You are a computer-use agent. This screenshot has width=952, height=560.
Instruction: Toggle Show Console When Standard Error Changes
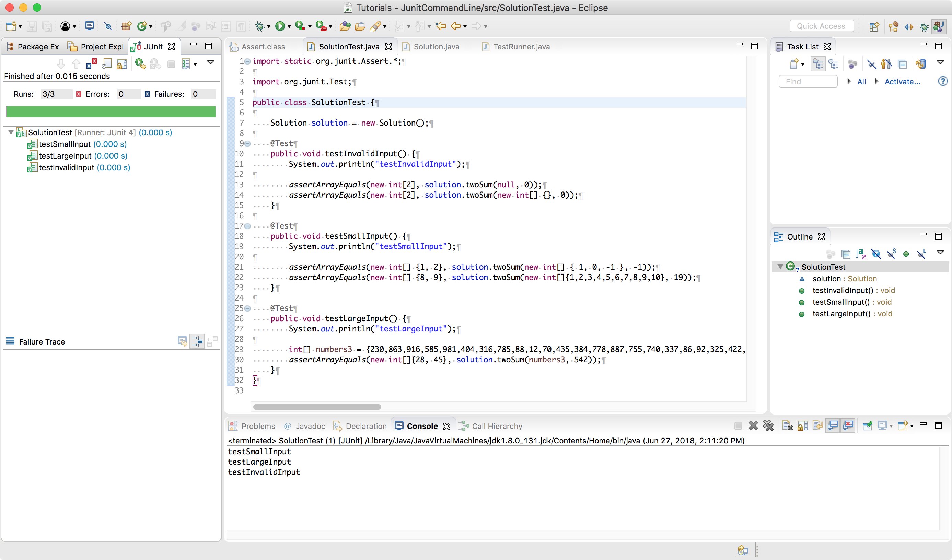(848, 426)
